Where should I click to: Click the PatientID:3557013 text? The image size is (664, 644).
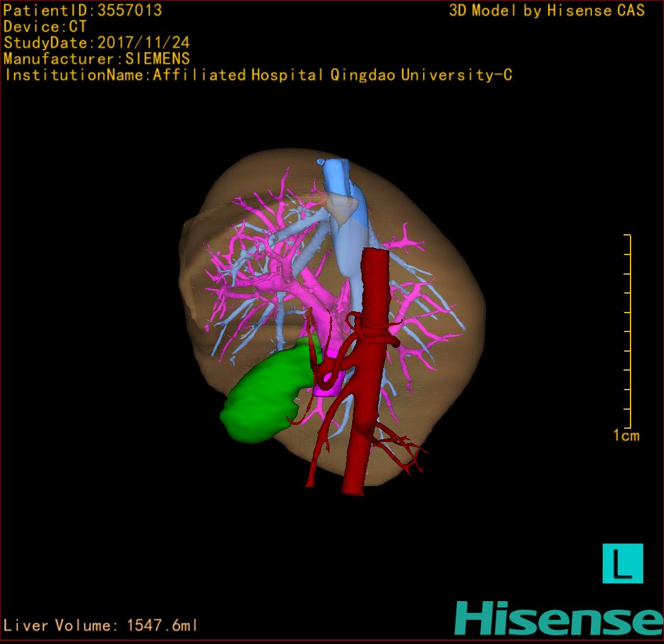point(83,10)
